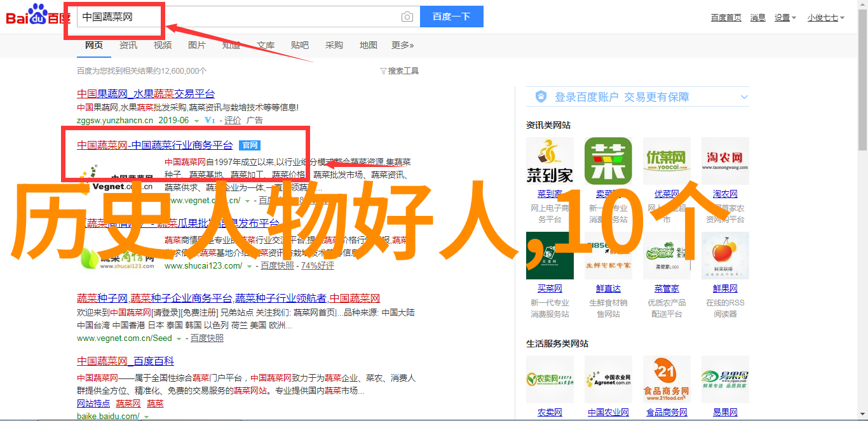Image resolution: width=868 pixels, height=421 pixels.
Task: Click the 蔬菜网 sublink under 百度百科
Action: [x=128, y=404]
